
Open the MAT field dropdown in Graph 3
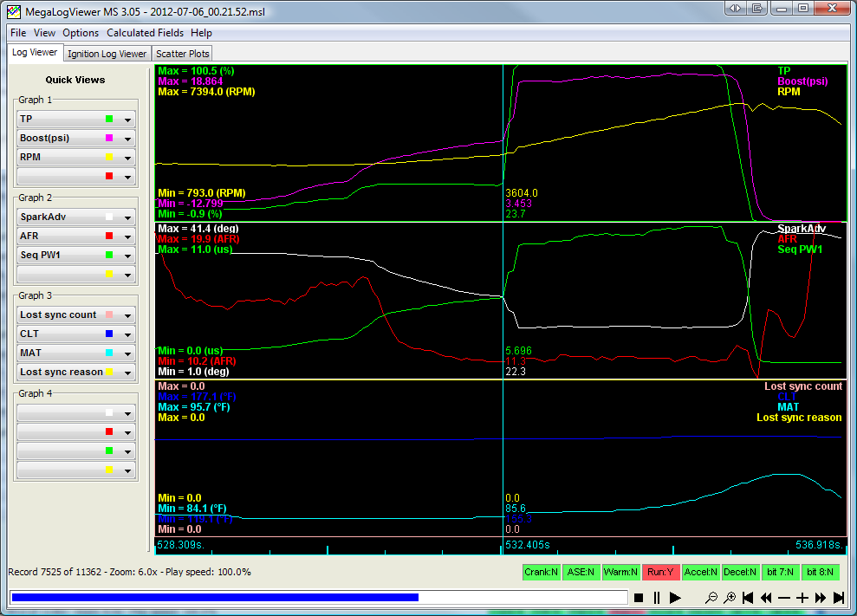[x=128, y=353]
